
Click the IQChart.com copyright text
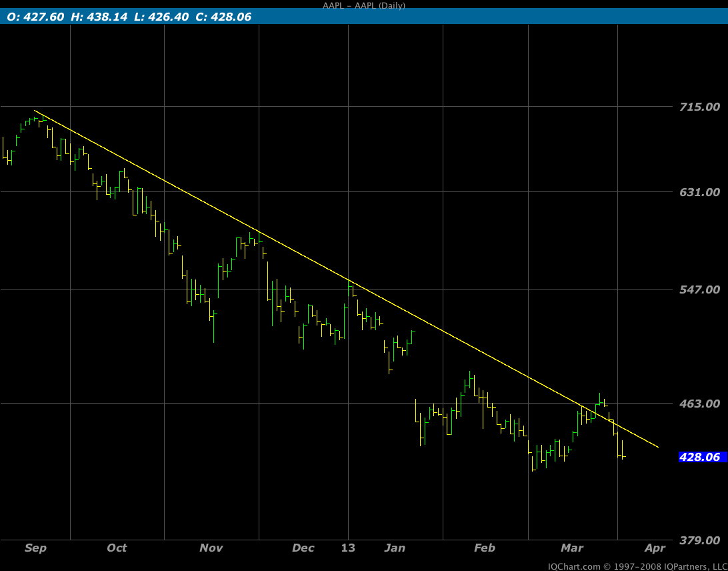coord(637,566)
